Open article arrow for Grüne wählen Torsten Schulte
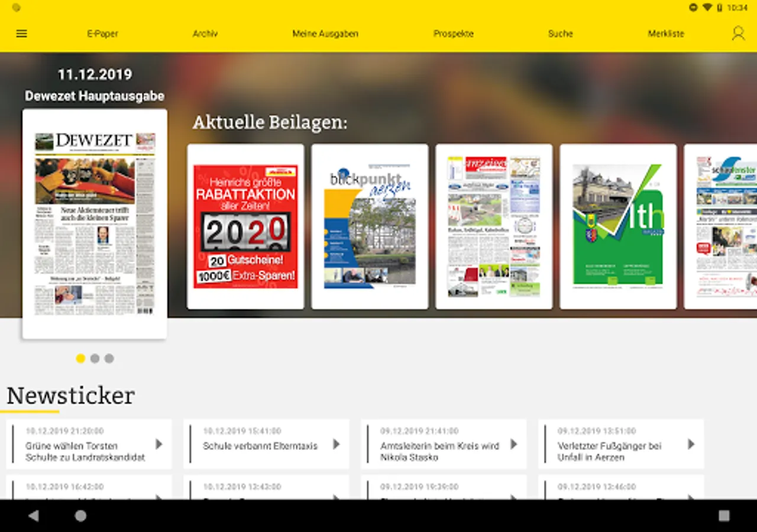Viewport: 757px width, 532px height. (158, 444)
